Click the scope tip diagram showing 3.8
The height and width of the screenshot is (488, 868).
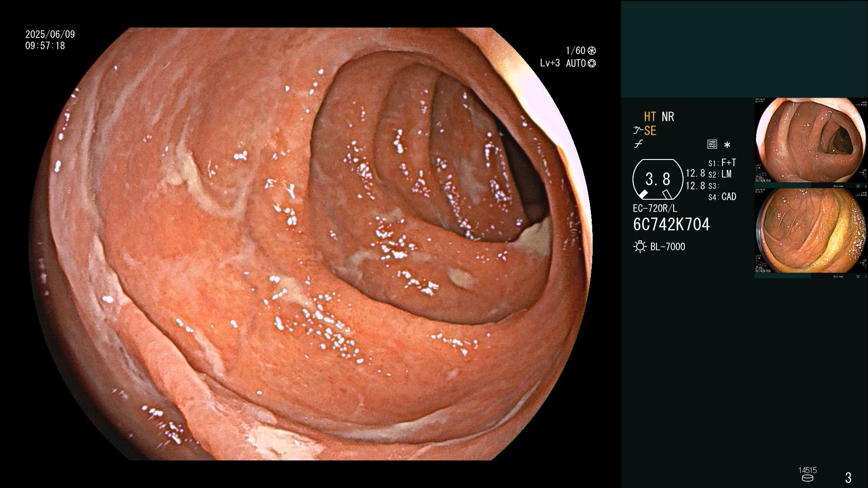658,179
